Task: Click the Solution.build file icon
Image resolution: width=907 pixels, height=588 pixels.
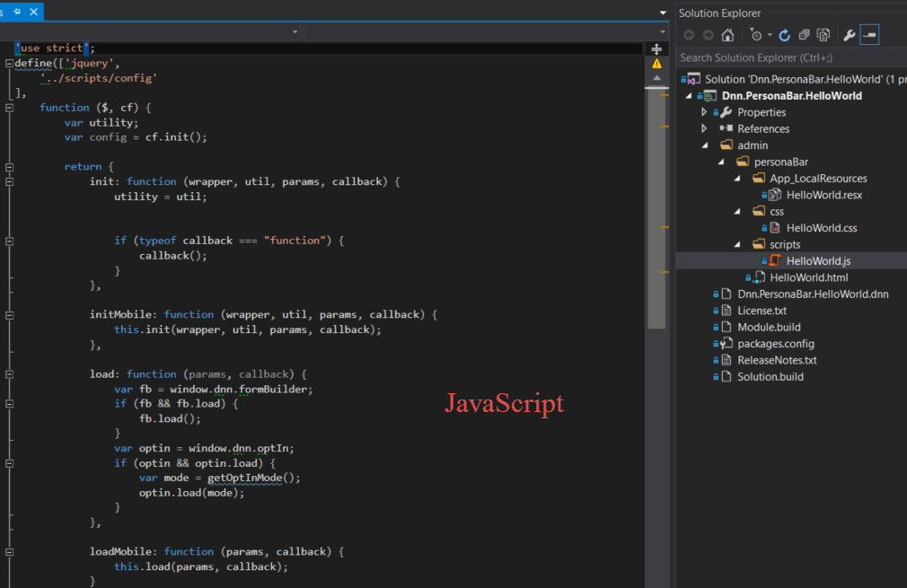Action: tap(726, 377)
